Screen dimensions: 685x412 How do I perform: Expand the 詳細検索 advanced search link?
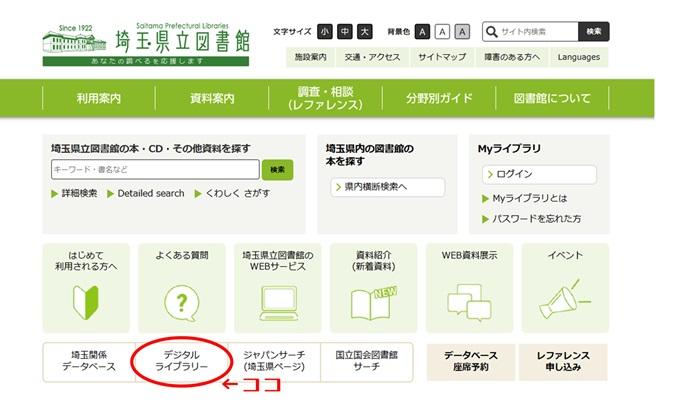click(x=74, y=193)
